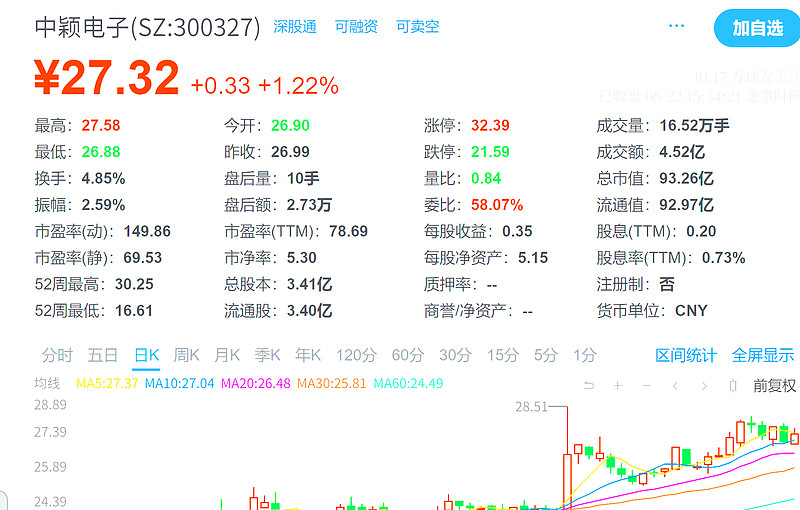The image size is (800, 510).
Task: Click the 总市值 value 93.26亿
Action: (x=686, y=178)
